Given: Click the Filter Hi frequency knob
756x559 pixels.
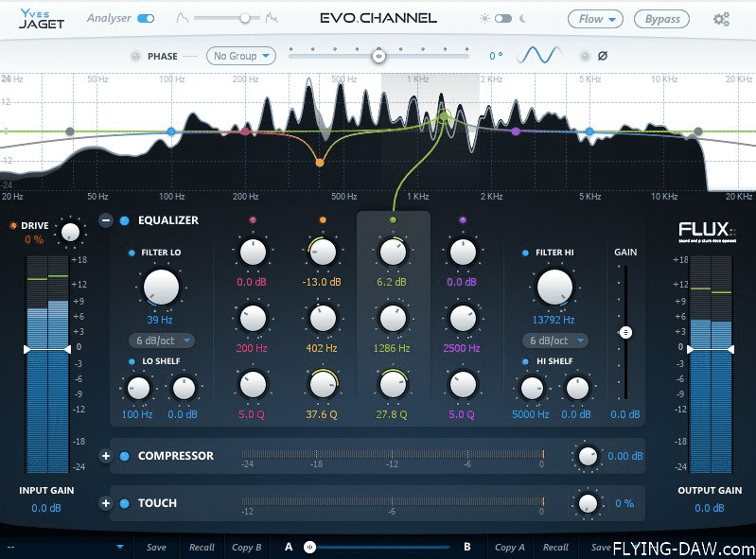Looking at the screenshot, I should 554,288.
